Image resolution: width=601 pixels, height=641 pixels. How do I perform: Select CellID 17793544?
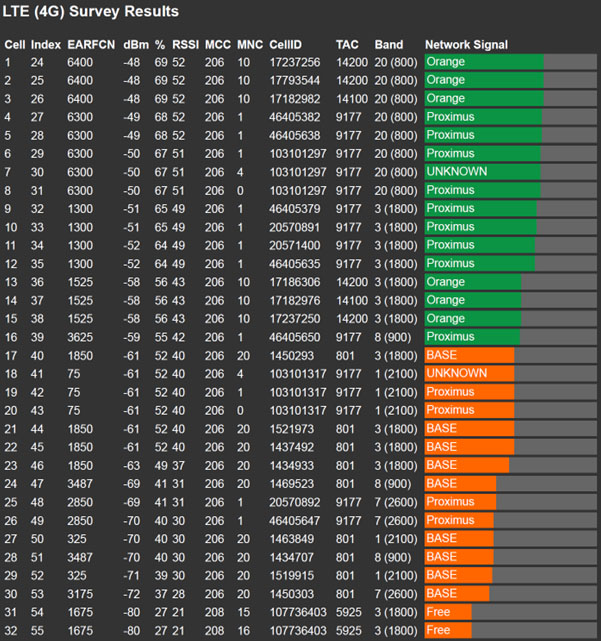click(295, 81)
